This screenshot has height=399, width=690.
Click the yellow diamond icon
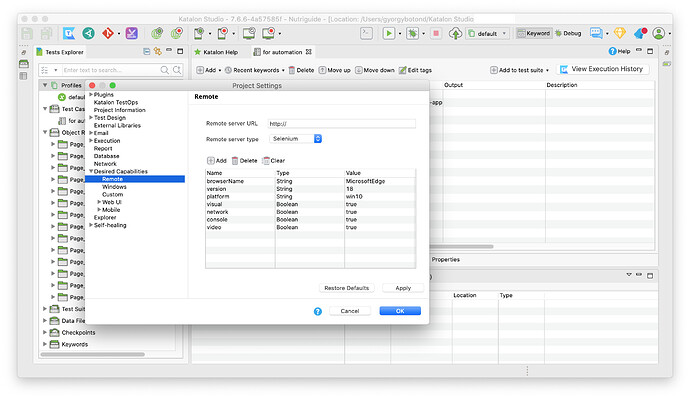tap(620, 33)
